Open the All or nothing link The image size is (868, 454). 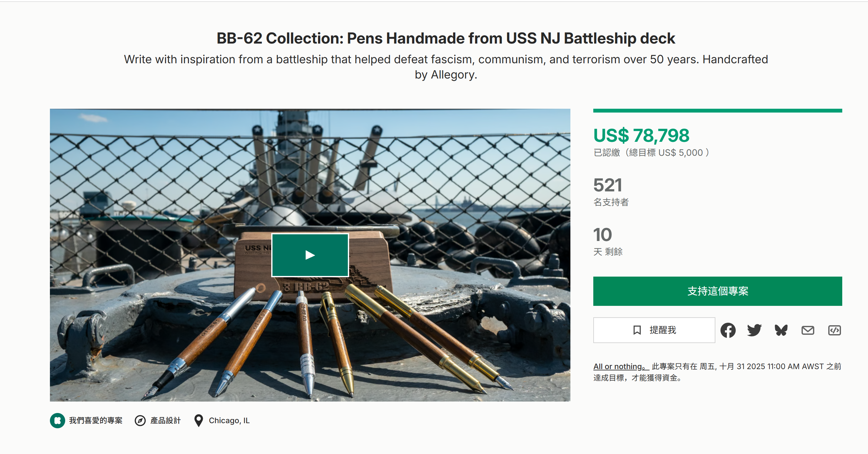620,366
